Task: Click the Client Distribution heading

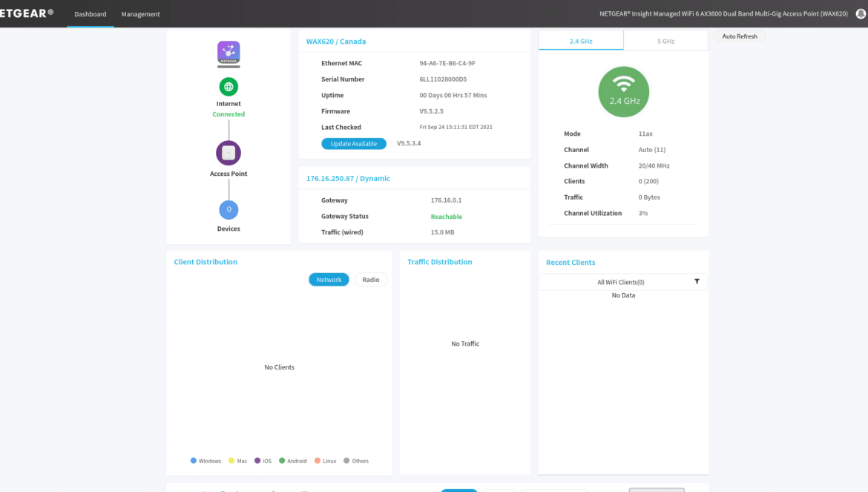Action: coord(206,262)
